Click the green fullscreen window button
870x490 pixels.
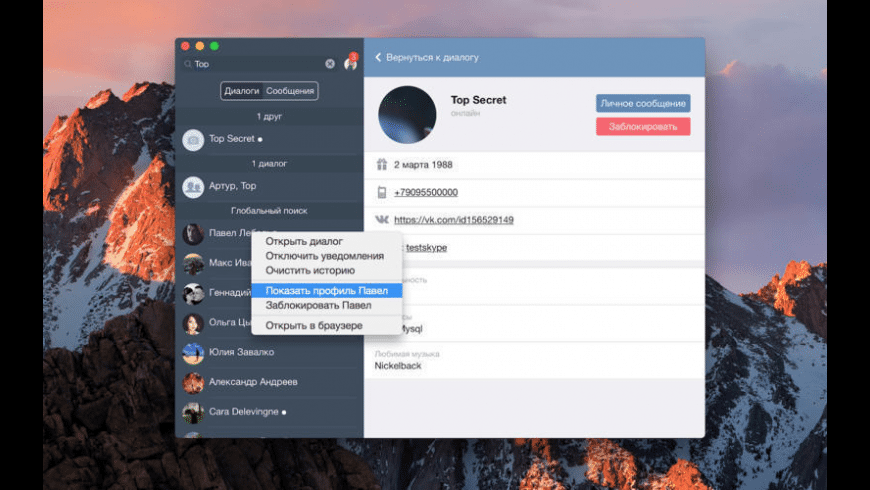tap(214, 46)
